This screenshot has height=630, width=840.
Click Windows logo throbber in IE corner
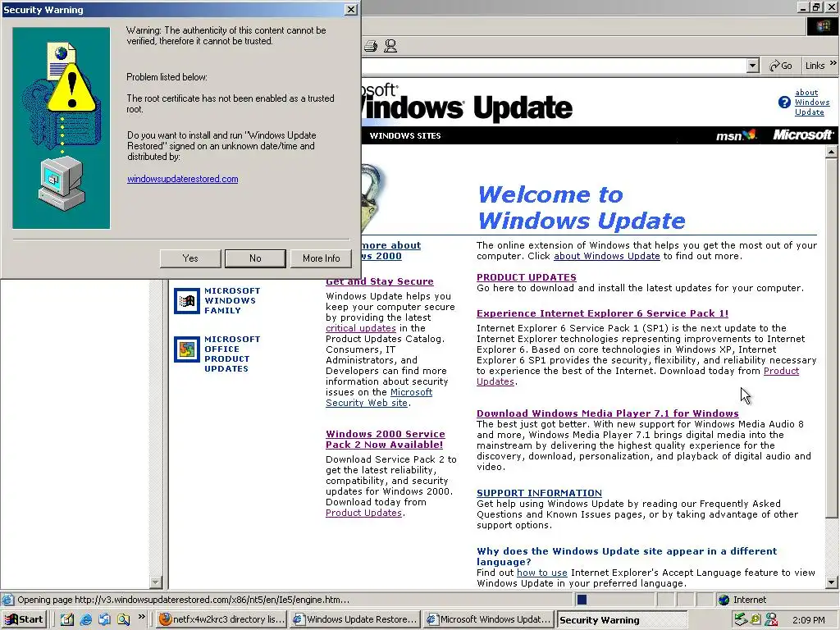(822, 26)
